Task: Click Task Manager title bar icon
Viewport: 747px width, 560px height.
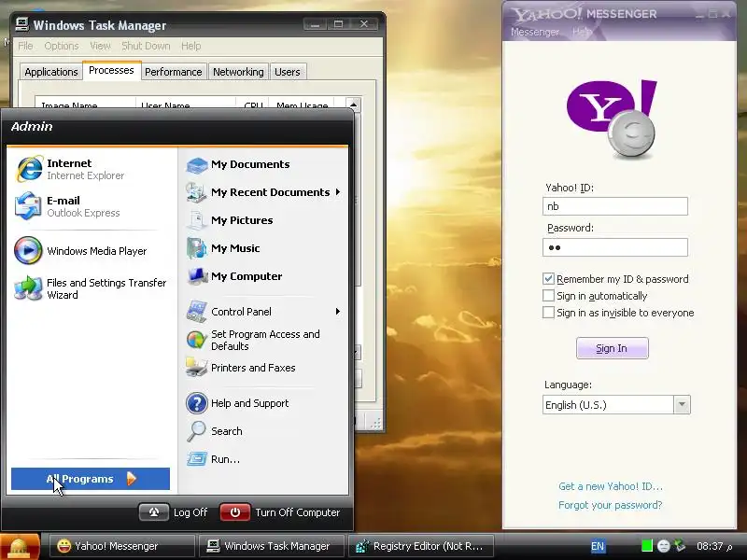Action: tap(21, 24)
